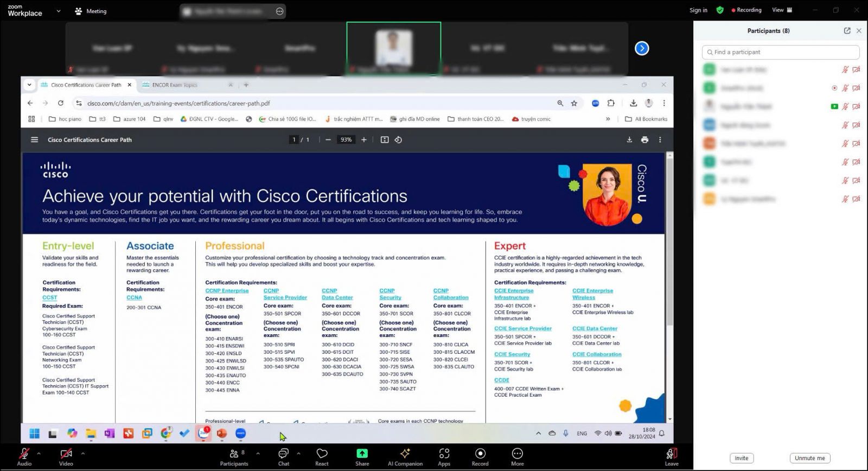
Task: Open the qlnv bookmark folder
Action: coord(163,119)
